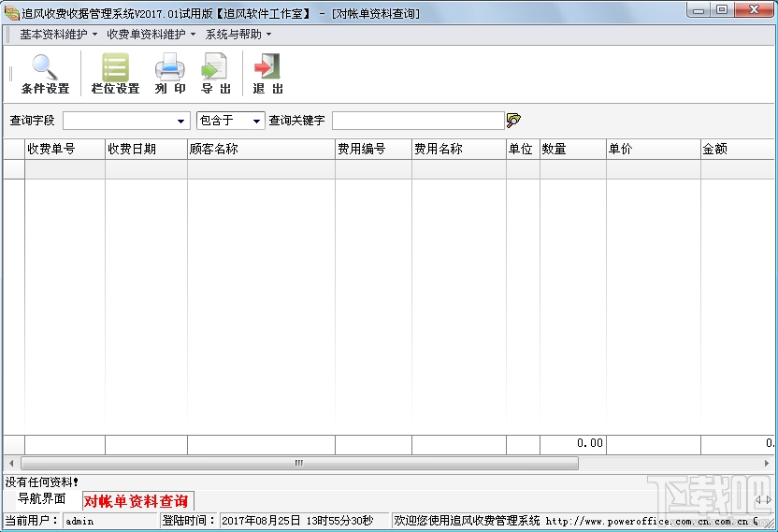The image size is (778, 532).
Task: Click the app icon in title bar
Action: [x=11, y=13]
